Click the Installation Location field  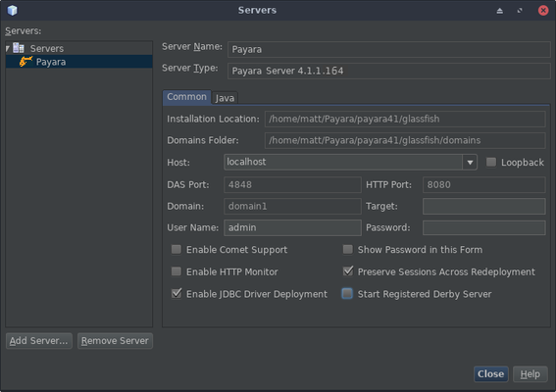coord(405,120)
